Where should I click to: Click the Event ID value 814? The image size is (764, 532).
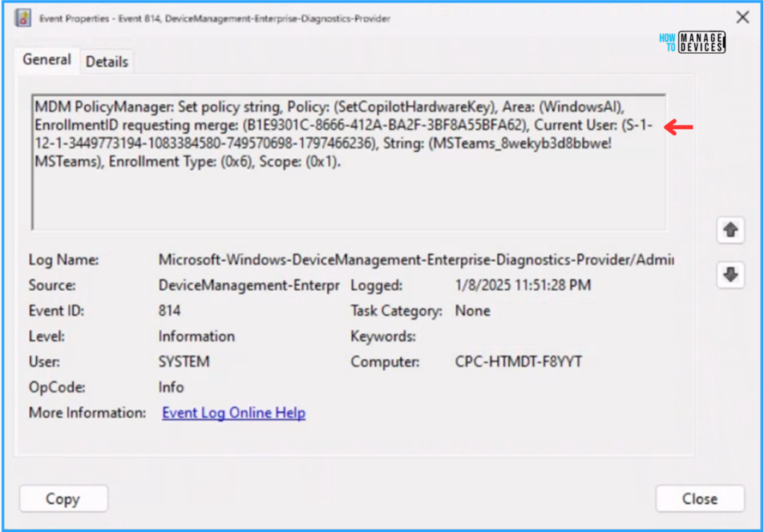coord(169,311)
